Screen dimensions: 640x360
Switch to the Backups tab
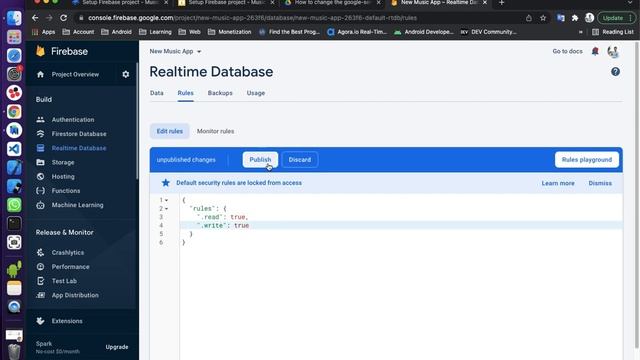[x=220, y=93]
